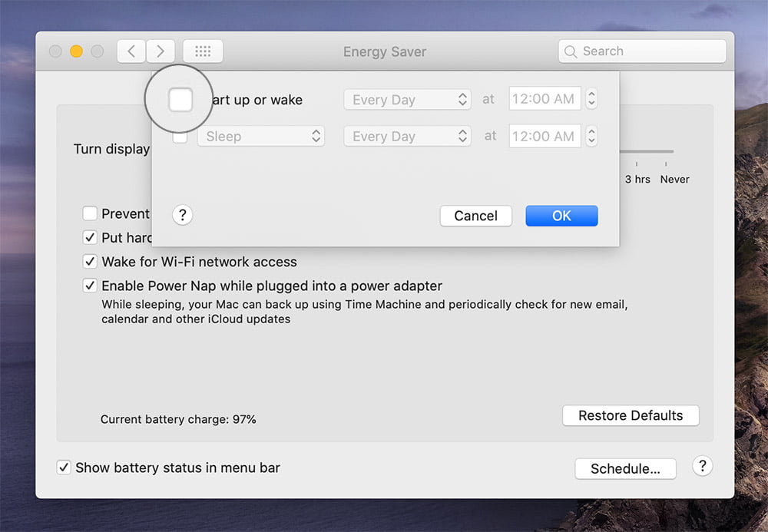The image size is (768, 532).
Task: Cancel the schedule sheet
Action: pyautogui.click(x=475, y=216)
